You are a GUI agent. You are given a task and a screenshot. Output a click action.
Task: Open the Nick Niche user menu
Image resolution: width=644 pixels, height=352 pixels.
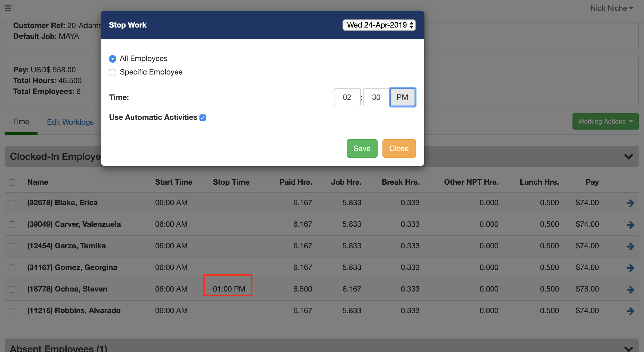point(611,8)
